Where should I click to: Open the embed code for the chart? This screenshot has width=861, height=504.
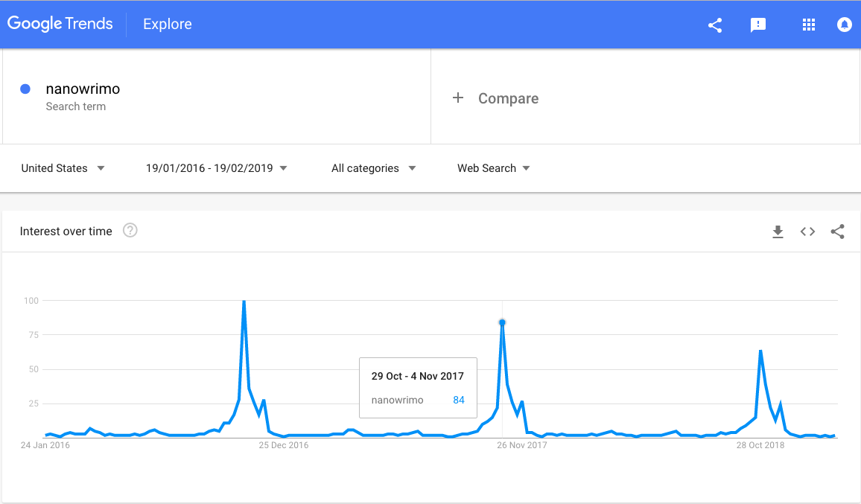(807, 232)
